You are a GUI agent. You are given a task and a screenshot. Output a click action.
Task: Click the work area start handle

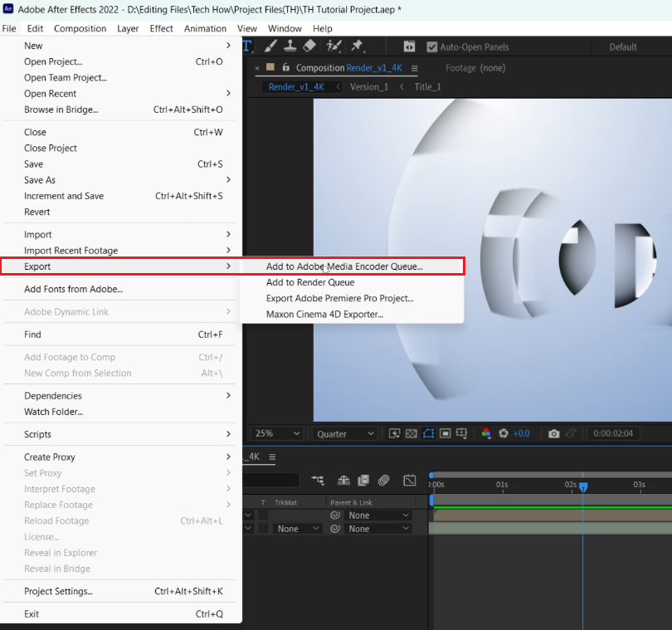(x=431, y=500)
